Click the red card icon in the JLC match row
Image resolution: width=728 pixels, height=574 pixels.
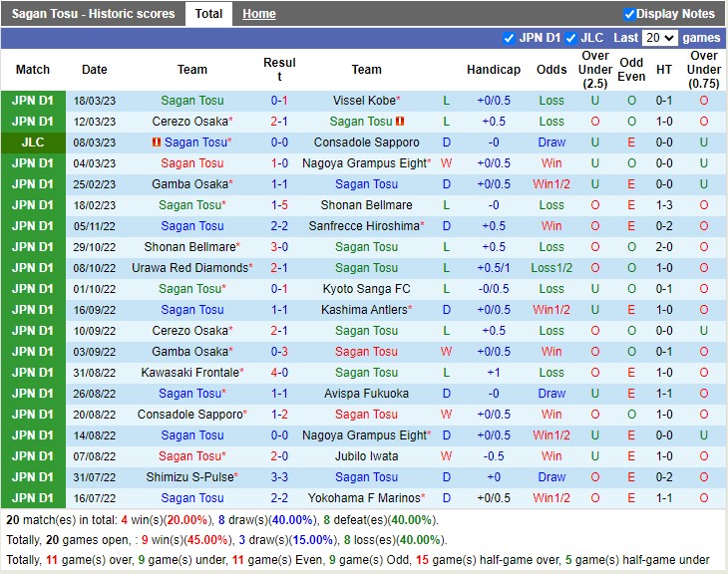point(157,143)
